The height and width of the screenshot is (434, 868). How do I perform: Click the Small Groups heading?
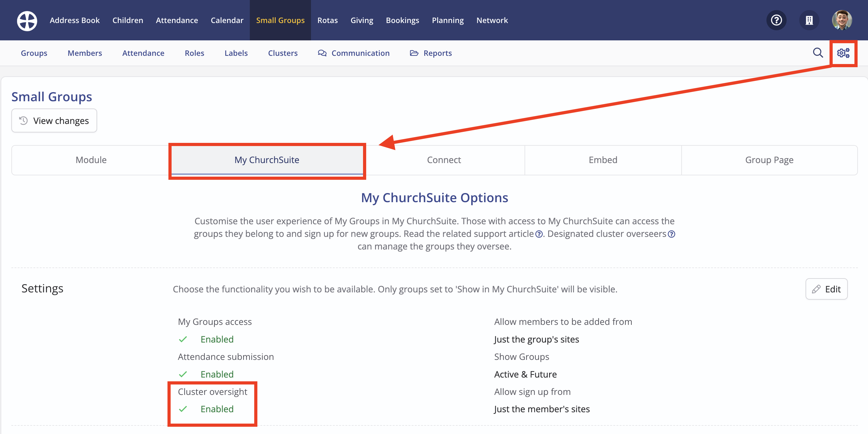tap(51, 97)
